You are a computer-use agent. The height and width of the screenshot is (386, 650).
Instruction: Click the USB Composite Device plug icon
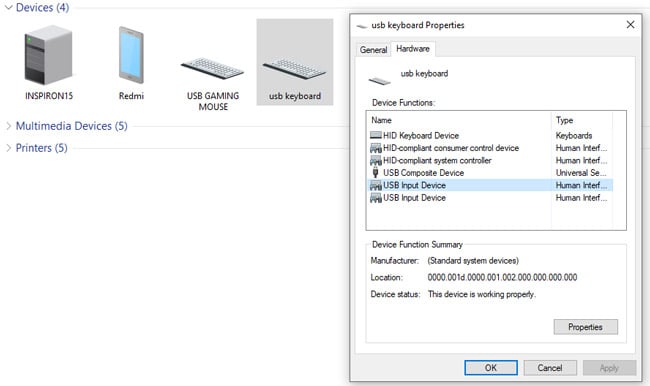[376, 172]
